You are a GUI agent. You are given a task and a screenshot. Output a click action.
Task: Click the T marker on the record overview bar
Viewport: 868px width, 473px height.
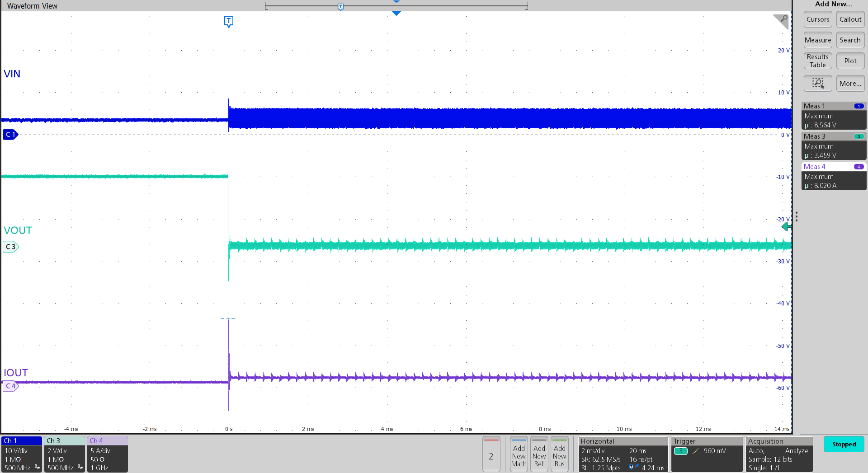pyautogui.click(x=340, y=6)
